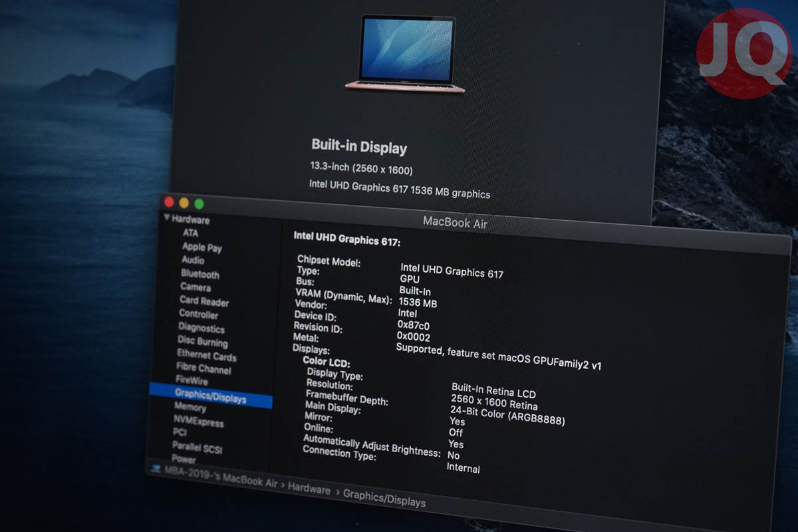Click the "Built-In" bus value
This screenshot has width=798, height=532.
[415, 291]
